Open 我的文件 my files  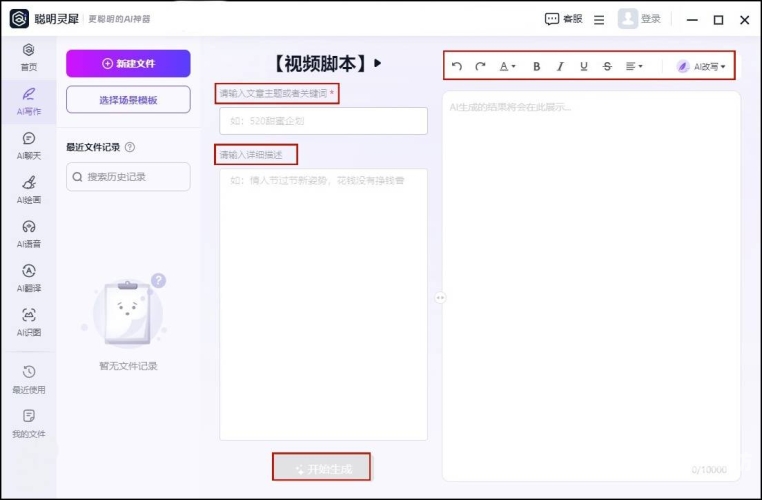pos(29,424)
